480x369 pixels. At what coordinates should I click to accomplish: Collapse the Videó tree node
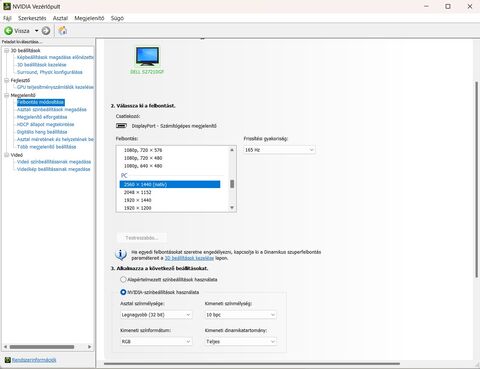point(6,155)
